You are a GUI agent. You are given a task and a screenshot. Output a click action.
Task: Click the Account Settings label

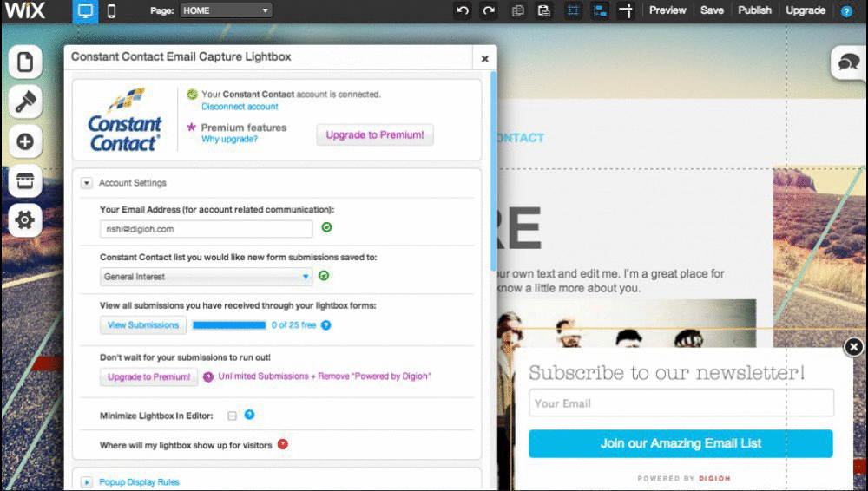pyautogui.click(x=132, y=183)
